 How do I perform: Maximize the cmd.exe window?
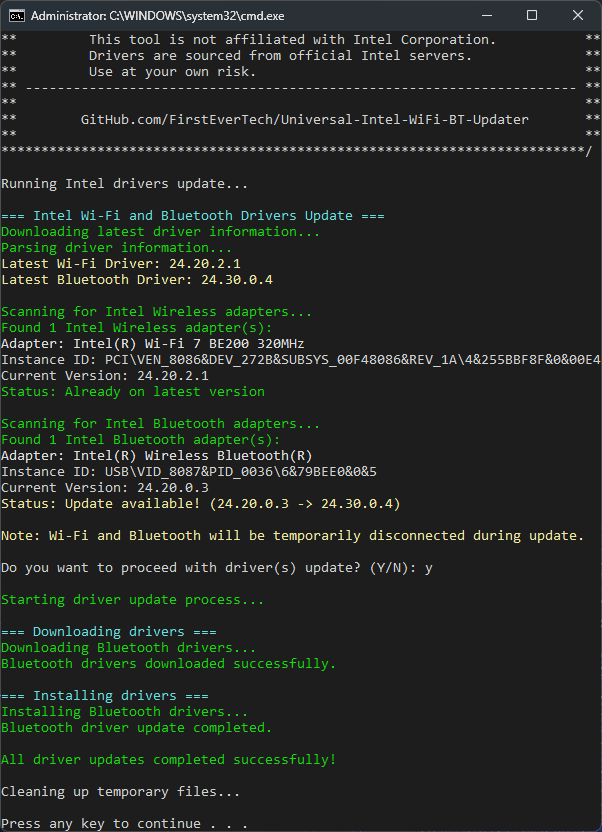click(532, 16)
